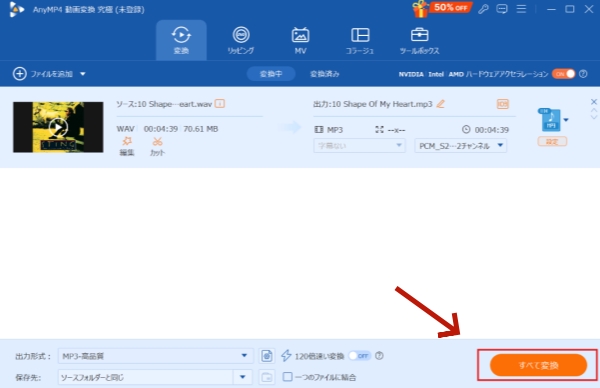The width and height of the screenshot is (600, 388).
Task: Toggle hardware acceleration ON switch
Action: pos(563,74)
